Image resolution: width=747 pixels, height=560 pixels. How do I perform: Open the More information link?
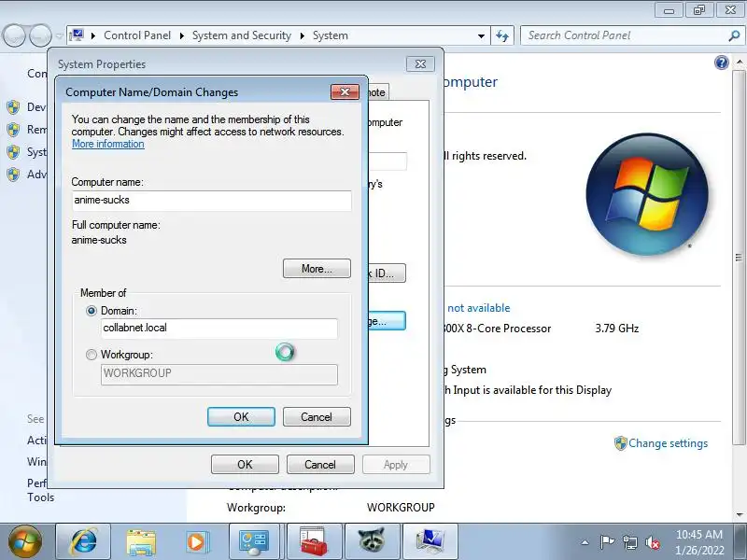click(108, 144)
